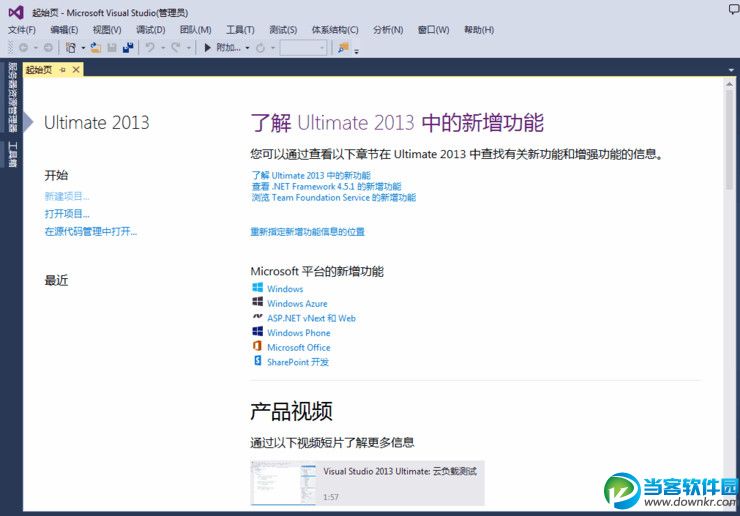The height and width of the screenshot is (516, 740).
Task: Click the SharePoint logo icon
Action: coord(257,361)
